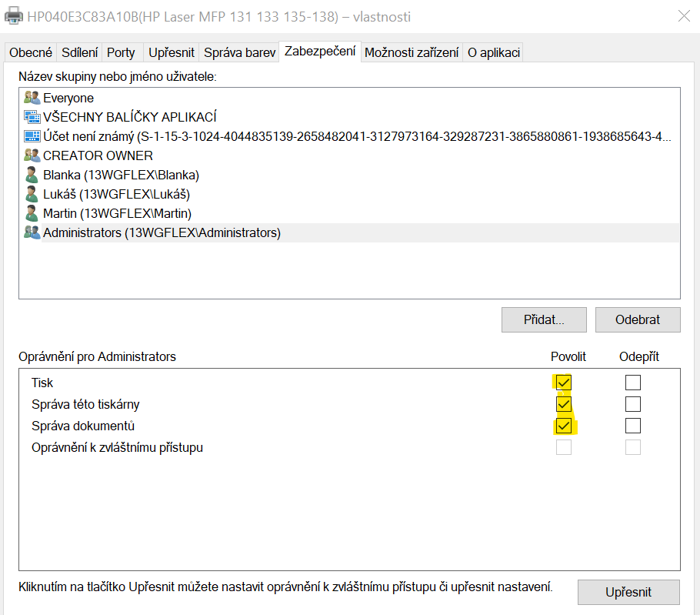700x615 pixels.
Task: Select the Upřesnit tab
Action: (x=172, y=52)
